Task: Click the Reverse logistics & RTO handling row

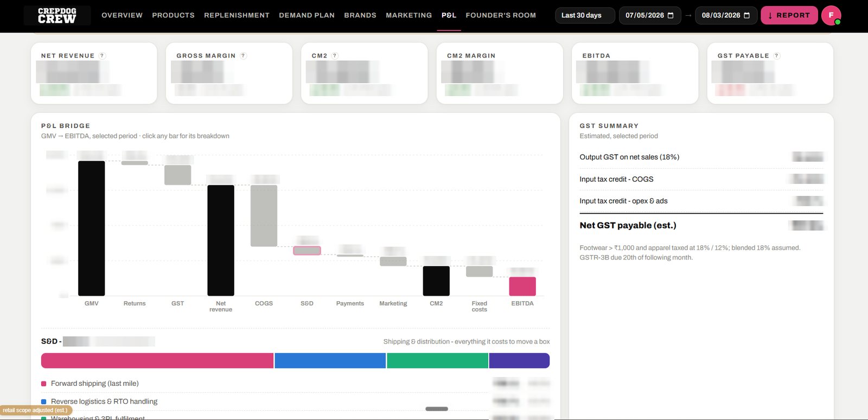Action: click(296, 402)
